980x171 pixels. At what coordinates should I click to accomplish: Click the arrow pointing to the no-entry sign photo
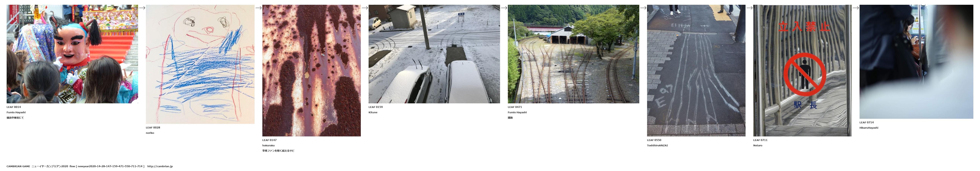(x=749, y=8)
